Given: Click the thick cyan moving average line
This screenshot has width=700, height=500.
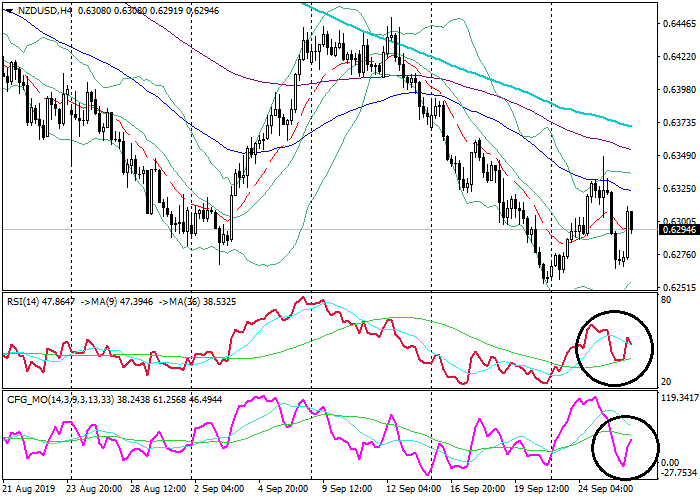Looking at the screenshot, I should tap(520, 88).
